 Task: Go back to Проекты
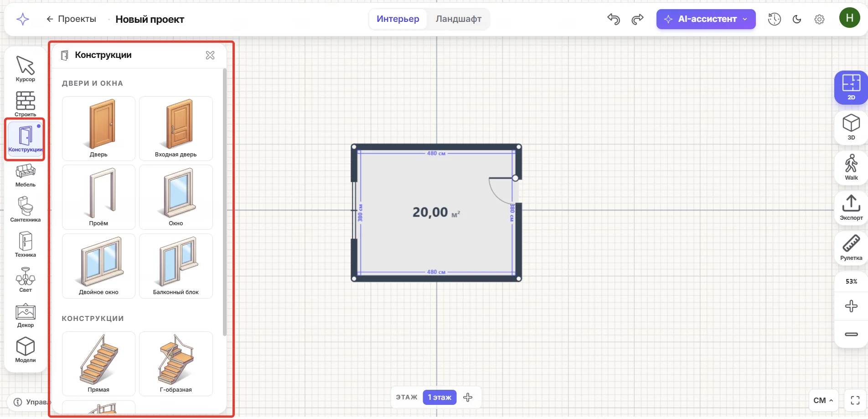point(71,19)
